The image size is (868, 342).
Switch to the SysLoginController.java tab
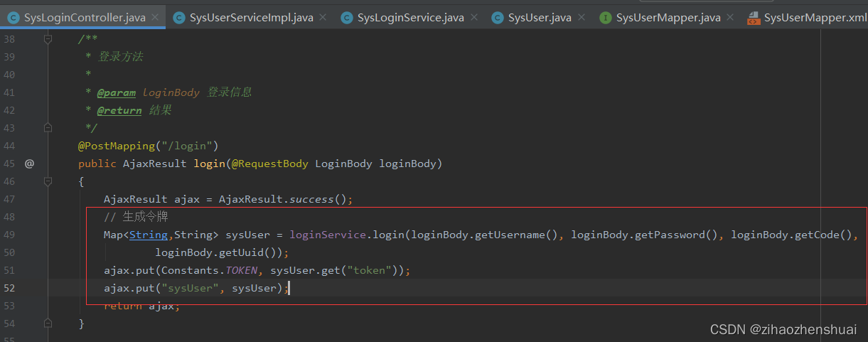click(84, 18)
